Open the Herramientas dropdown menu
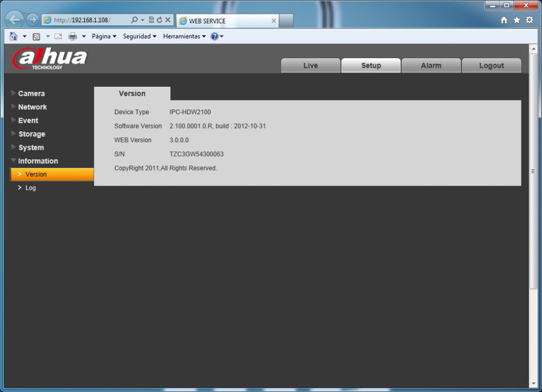The image size is (542, 392). coord(183,36)
